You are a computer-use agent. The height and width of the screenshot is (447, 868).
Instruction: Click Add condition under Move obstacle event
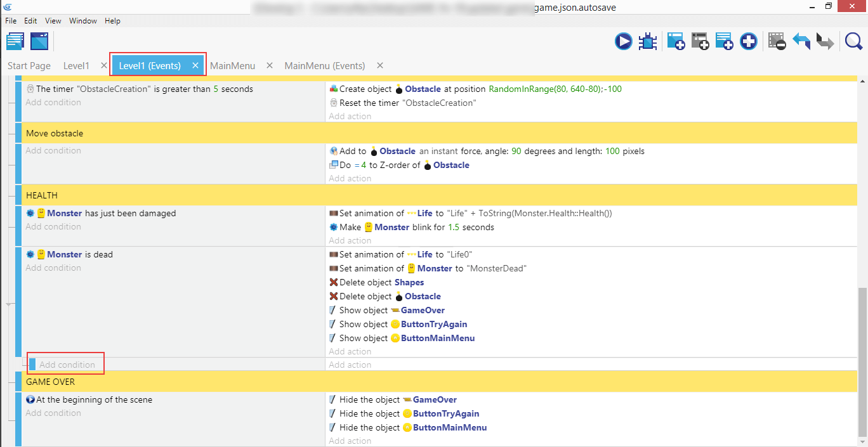pos(53,151)
